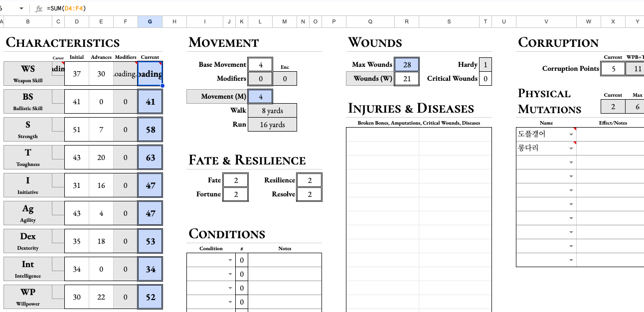Expand the 롱다리 mutation dropdown arrow
This screenshot has height=312, width=644.
click(x=571, y=149)
